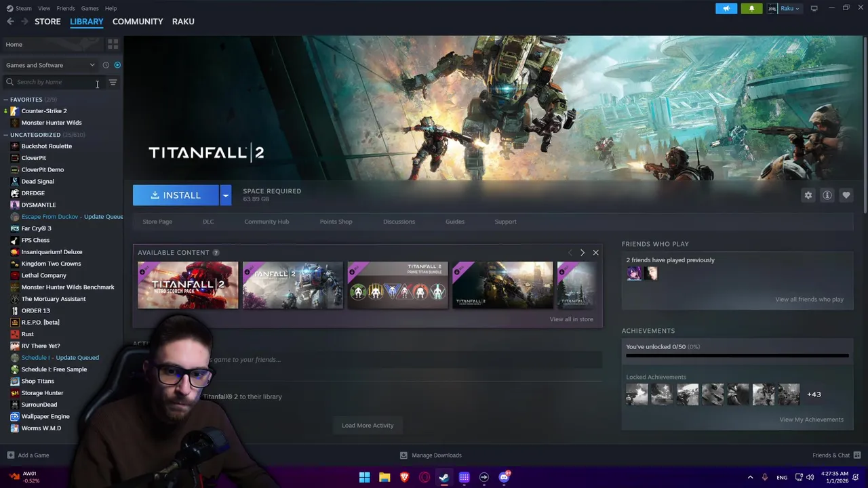The width and height of the screenshot is (868, 488).
Task: Switch library to grid collections view icon
Action: tap(113, 44)
